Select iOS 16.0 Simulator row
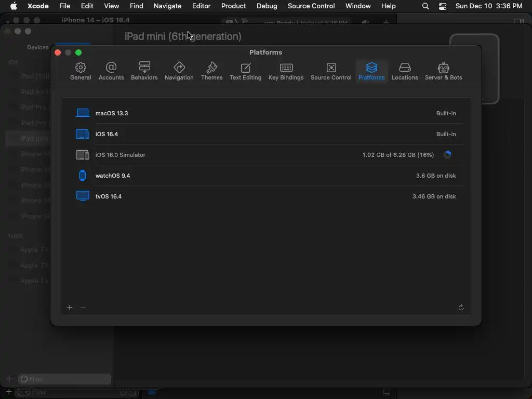The width and height of the screenshot is (532, 399). [265, 155]
